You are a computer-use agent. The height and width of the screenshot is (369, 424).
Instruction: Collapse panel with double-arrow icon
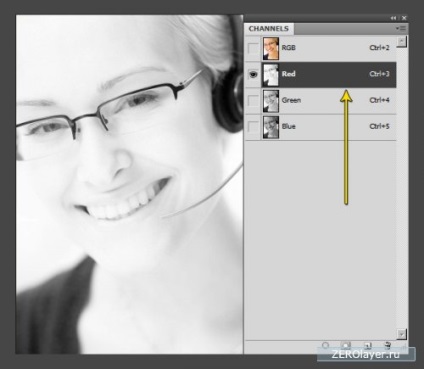pyautogui.click(x=394, y=18)
